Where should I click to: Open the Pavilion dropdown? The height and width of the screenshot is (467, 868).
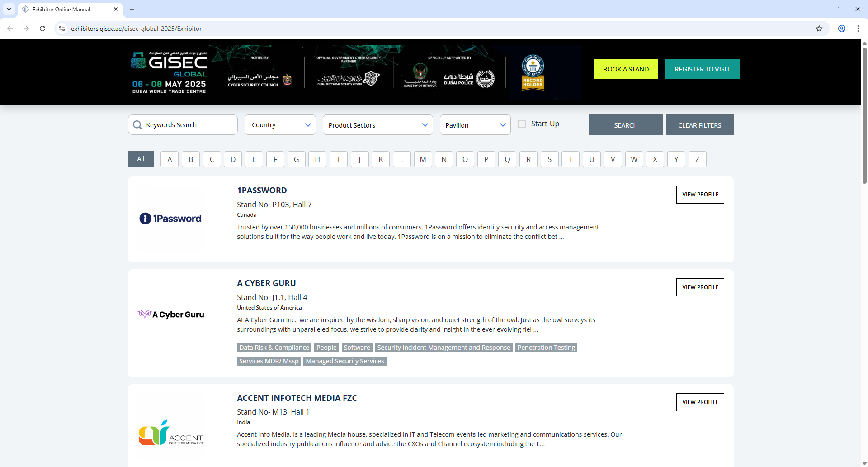click(x=475, y=124)
